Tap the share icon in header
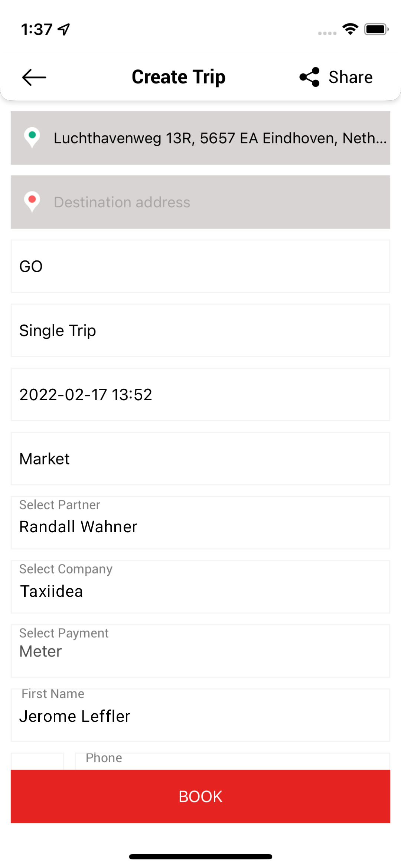 310,77
